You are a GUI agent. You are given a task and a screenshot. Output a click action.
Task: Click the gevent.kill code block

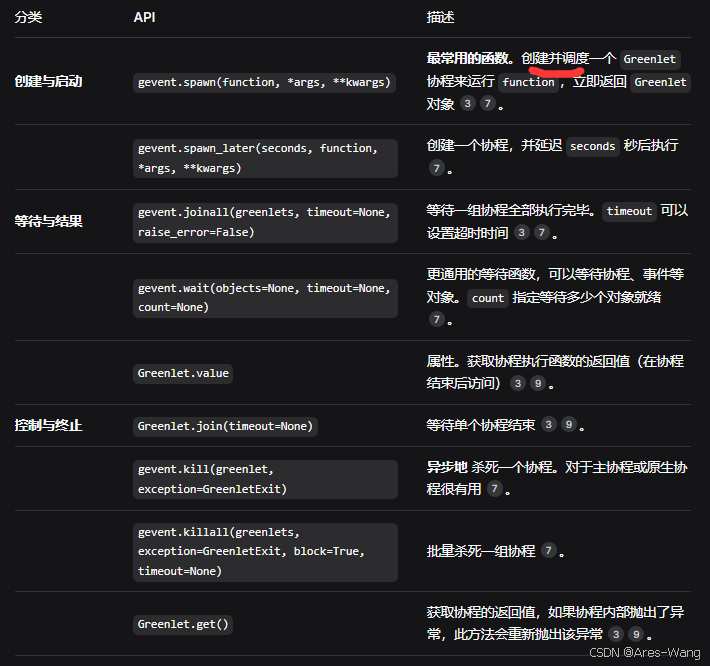coord(265,479)
